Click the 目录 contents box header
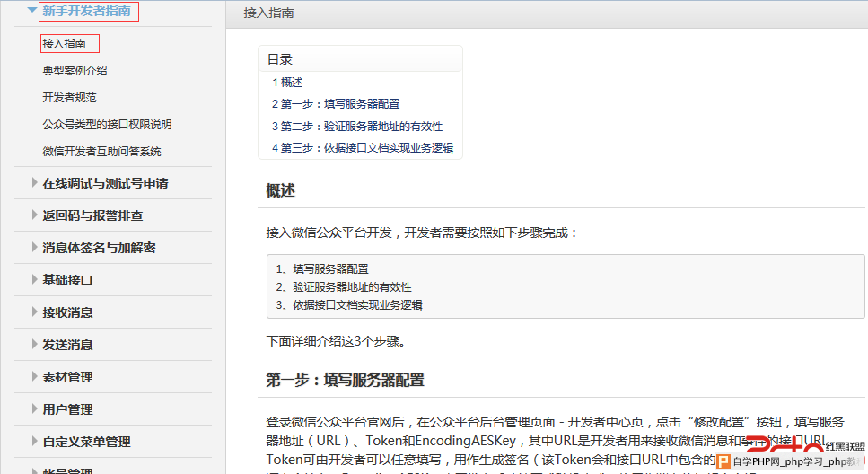 point(360,59)
